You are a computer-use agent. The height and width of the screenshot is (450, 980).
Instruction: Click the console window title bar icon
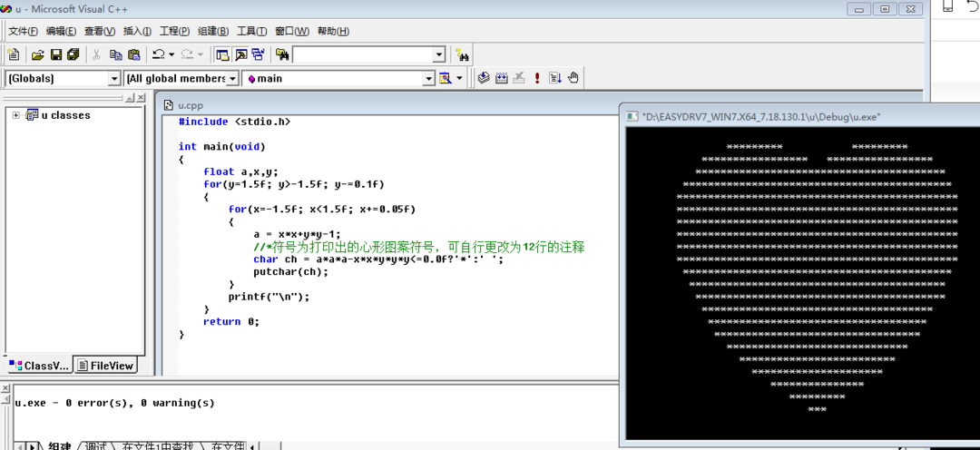(x=632, y=117)
